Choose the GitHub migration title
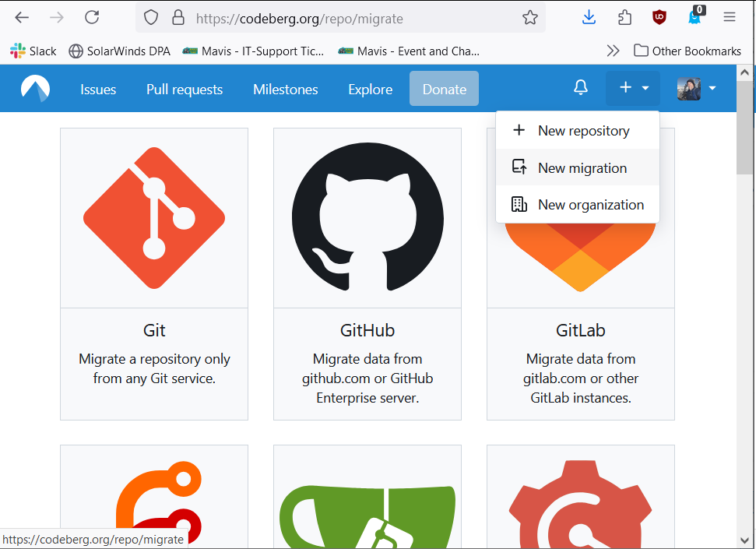 coord(367,330)
